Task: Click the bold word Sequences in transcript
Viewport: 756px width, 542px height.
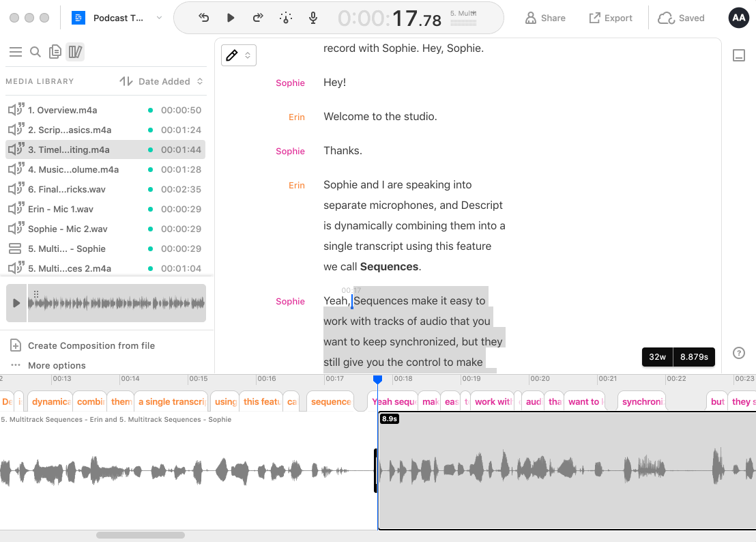Action: (x=389, y=267)
